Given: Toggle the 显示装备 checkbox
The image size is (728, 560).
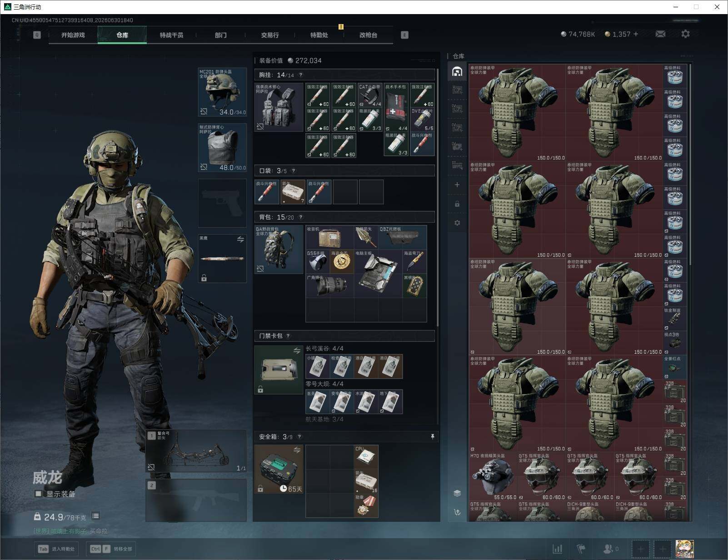Looking at the screenshot, I should pos(38,494).
